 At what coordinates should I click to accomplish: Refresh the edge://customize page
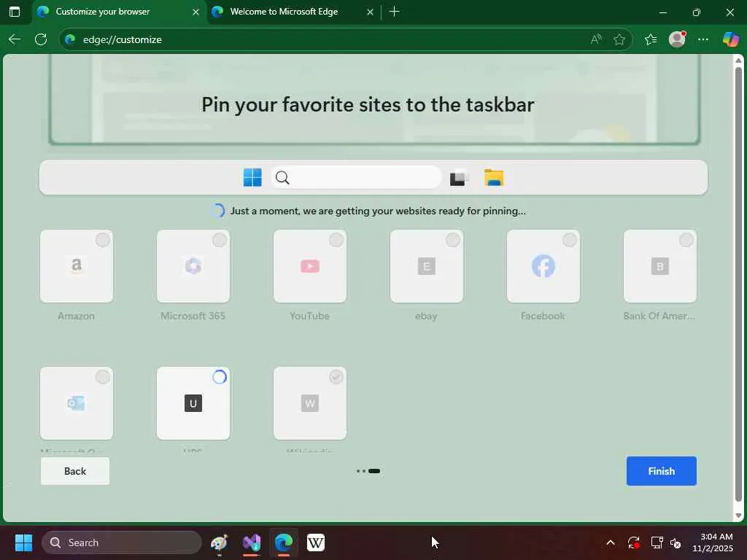pos(41,39)
